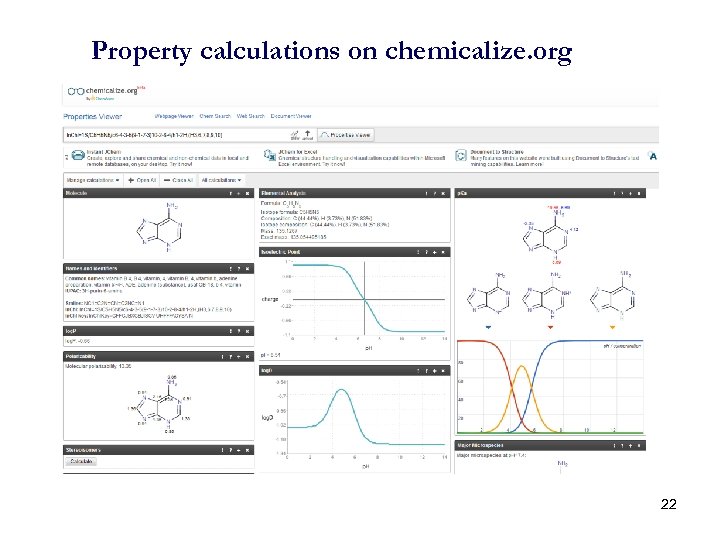Open help for the Stereoisomers panel
The image size is (720, 540).
coord(231,450)
